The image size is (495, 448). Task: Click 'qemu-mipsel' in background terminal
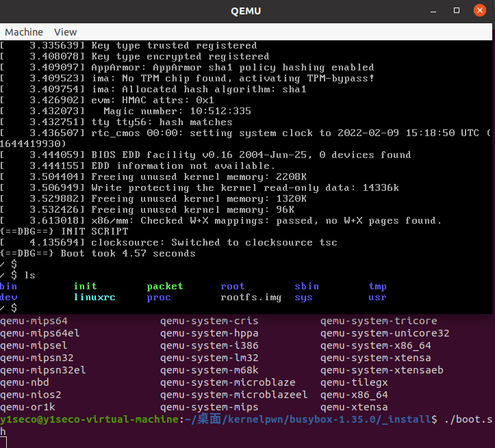pyautogui.click(x=34, y=345)
